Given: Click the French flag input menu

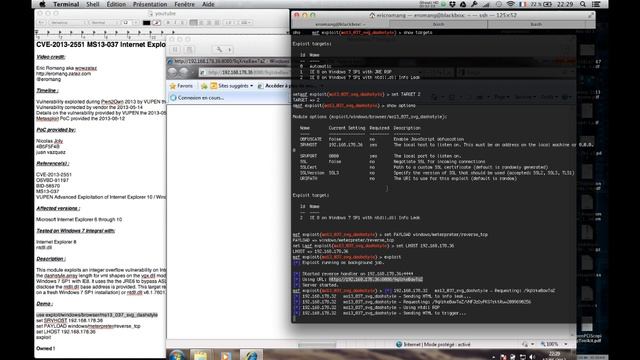Looking at the screenshot, I should [x=523, y=4].
